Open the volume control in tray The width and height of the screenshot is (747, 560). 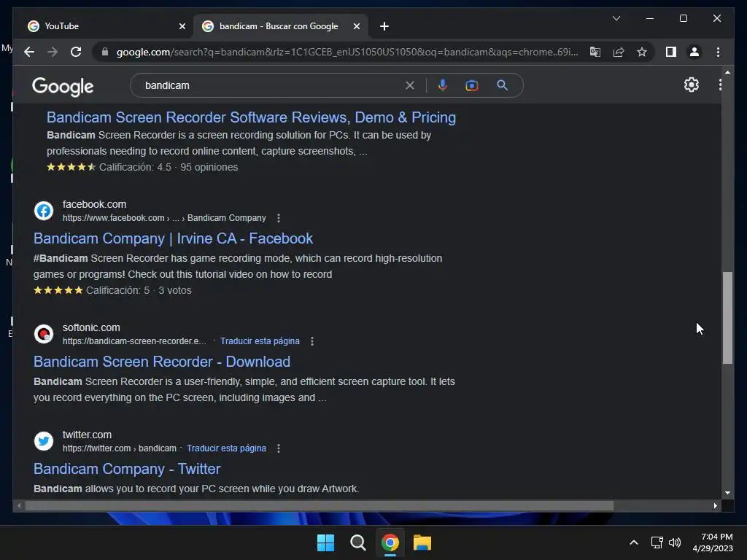click(x=675, y=542)
